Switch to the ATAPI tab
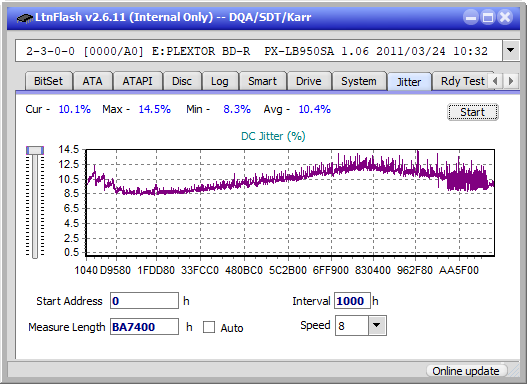 point(137,81)
